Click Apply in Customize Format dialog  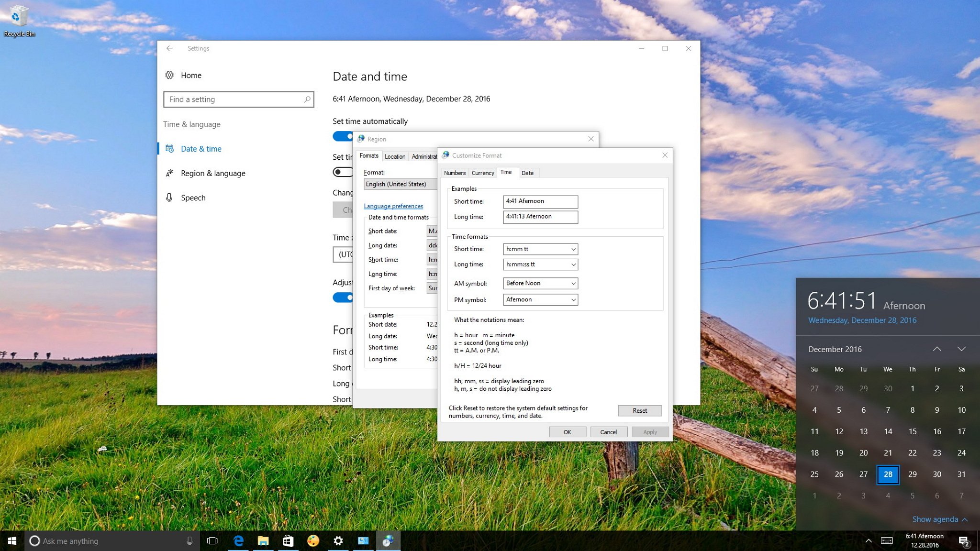(x=648, y=431)
